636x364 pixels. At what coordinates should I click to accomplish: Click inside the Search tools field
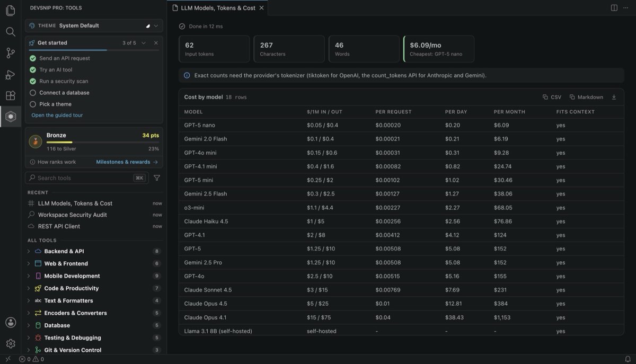pos(87,178)
